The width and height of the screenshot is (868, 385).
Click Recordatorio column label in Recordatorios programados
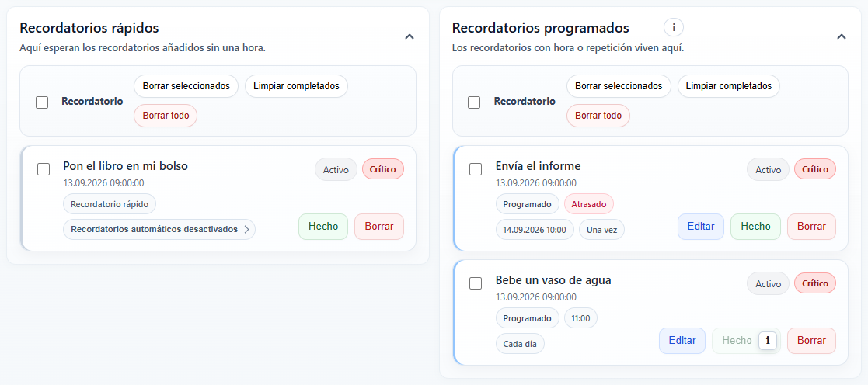tap(525, 101)
